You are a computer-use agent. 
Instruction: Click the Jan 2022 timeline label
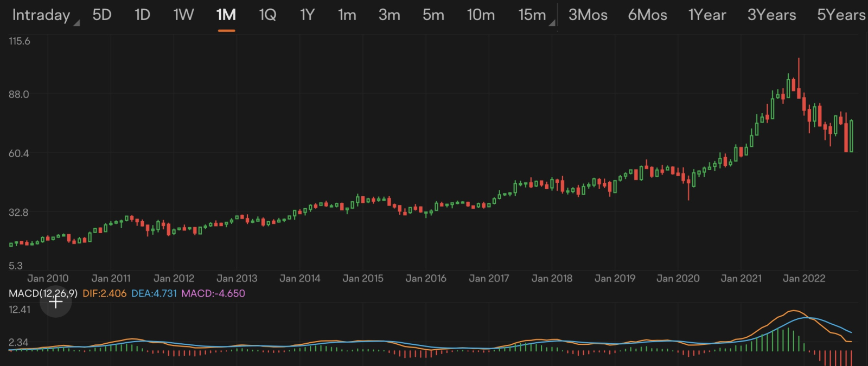pos(804,278)
